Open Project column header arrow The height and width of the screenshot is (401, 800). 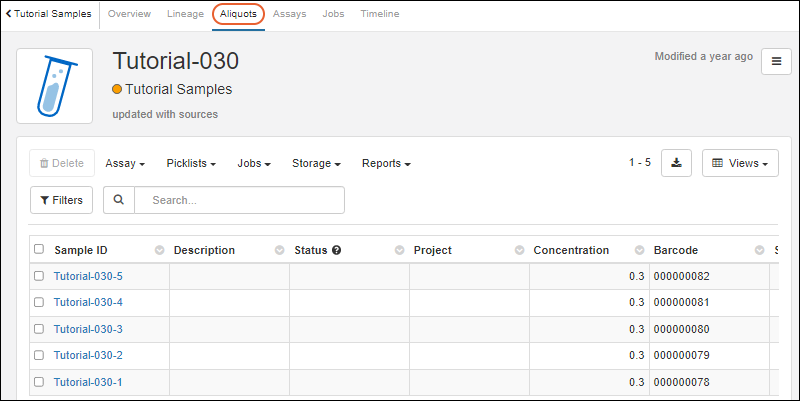coord(519,250)
